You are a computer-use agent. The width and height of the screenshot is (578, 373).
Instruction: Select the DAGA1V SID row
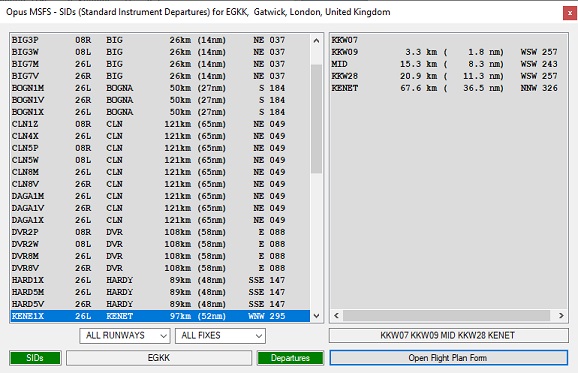(160, 208)
